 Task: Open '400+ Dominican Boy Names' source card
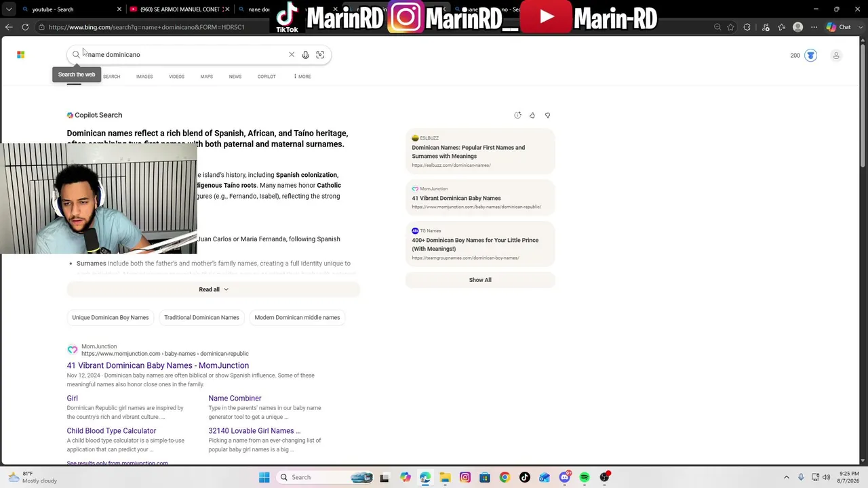tap(480, 244)
